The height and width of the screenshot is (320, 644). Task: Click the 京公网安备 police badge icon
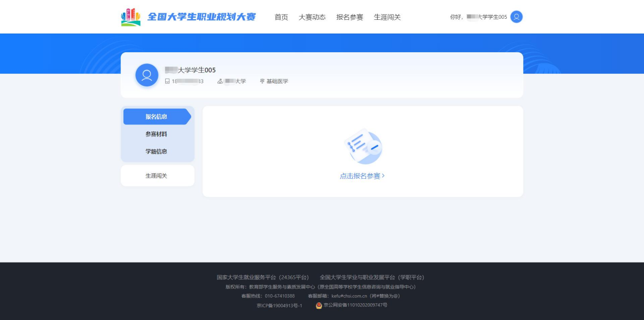(319, 305)
